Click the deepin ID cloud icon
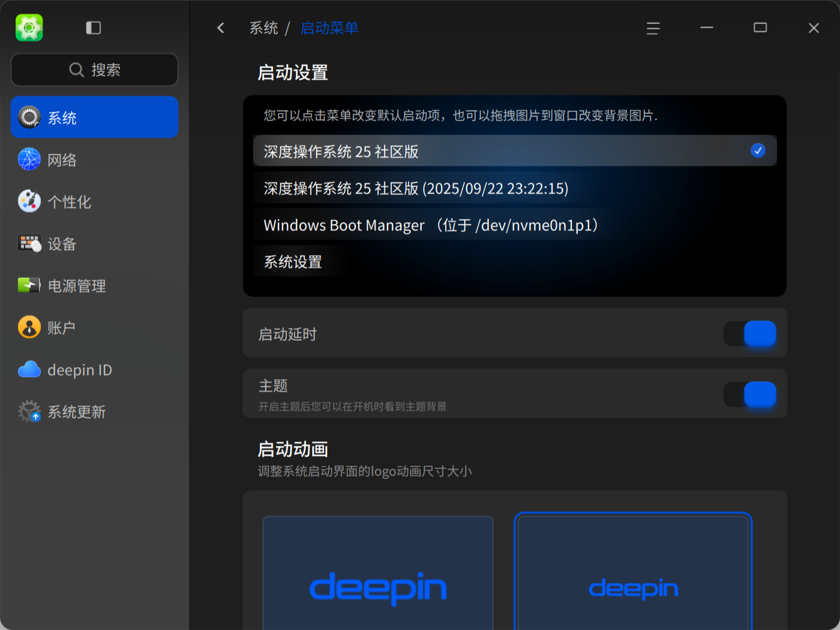 [x=29, y=370]
